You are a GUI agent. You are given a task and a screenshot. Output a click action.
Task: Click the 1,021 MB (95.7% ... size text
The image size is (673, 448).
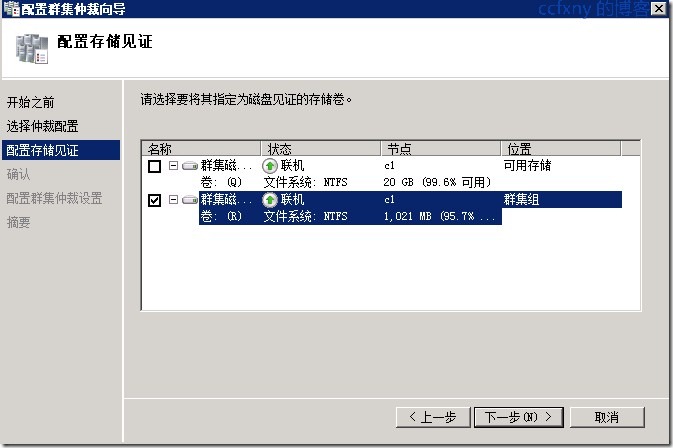[x=440, y=216]
